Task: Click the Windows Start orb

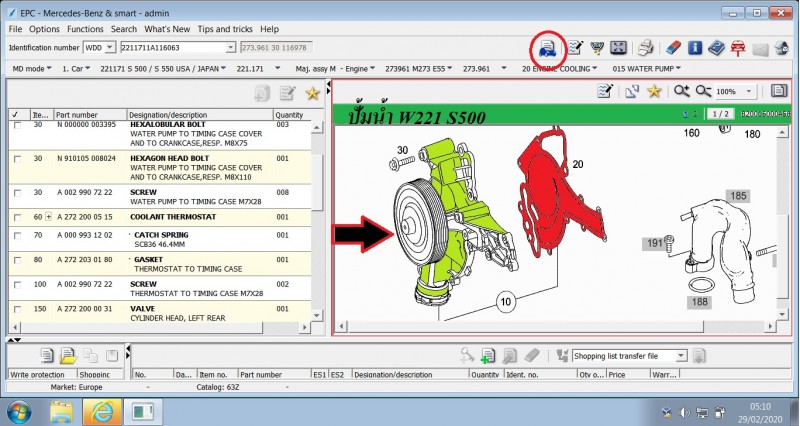Action: click(19, 412)
